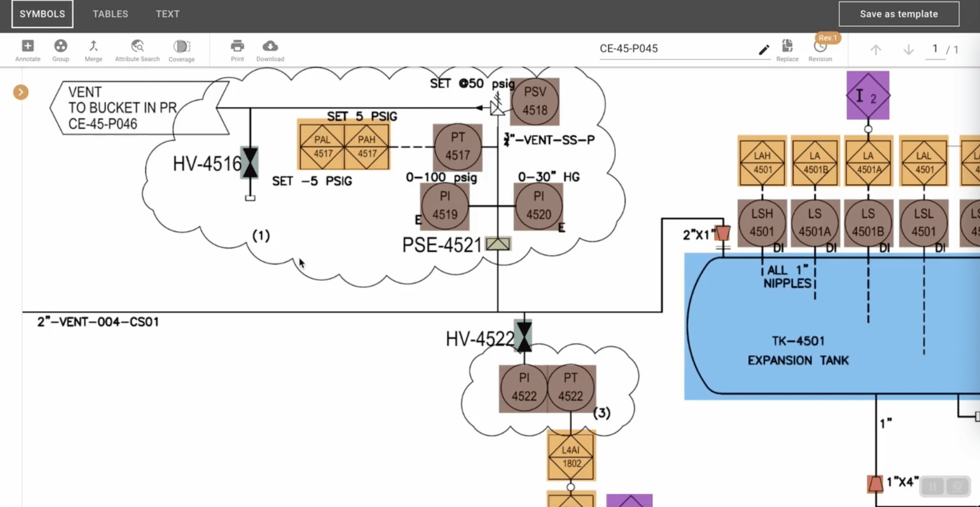This screenshot has height=507, width=980.
Task: Open Attribute Search
Action: click(x=137, y=46)
